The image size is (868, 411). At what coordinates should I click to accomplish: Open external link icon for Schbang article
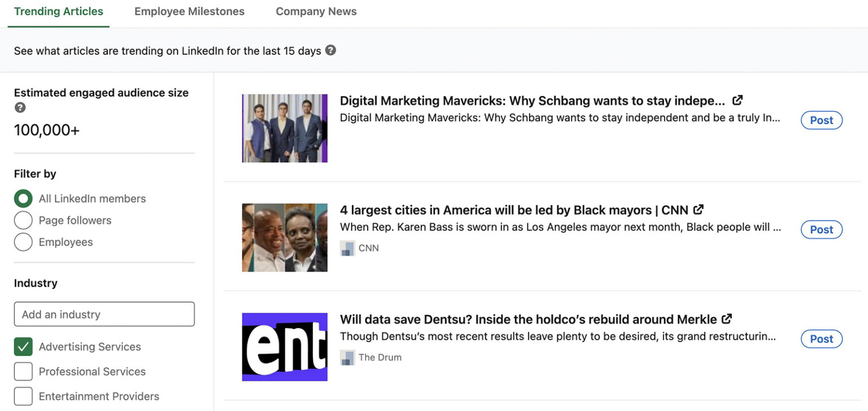(x=737, y=100)
